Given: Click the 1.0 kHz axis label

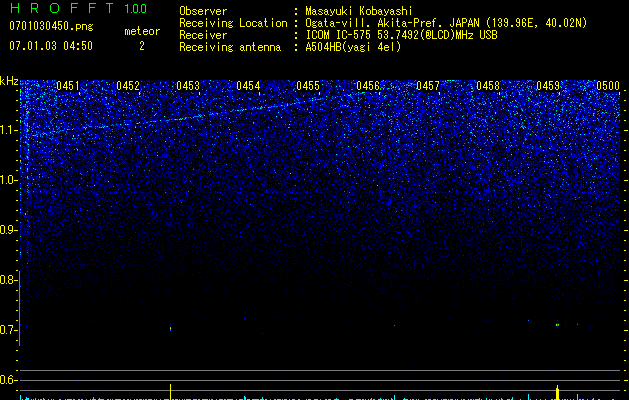Looking at the screenshot, I should [9, 180].
